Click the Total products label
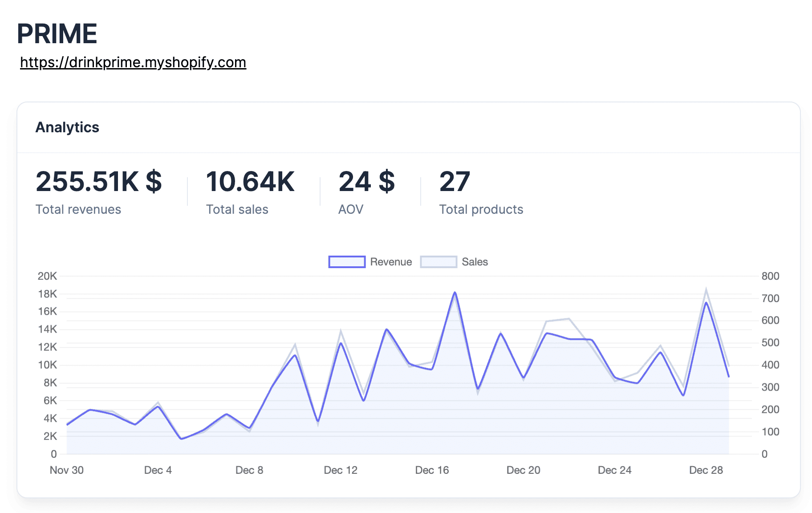This screenshot has height=513, width=812. (x=481, y=209)
